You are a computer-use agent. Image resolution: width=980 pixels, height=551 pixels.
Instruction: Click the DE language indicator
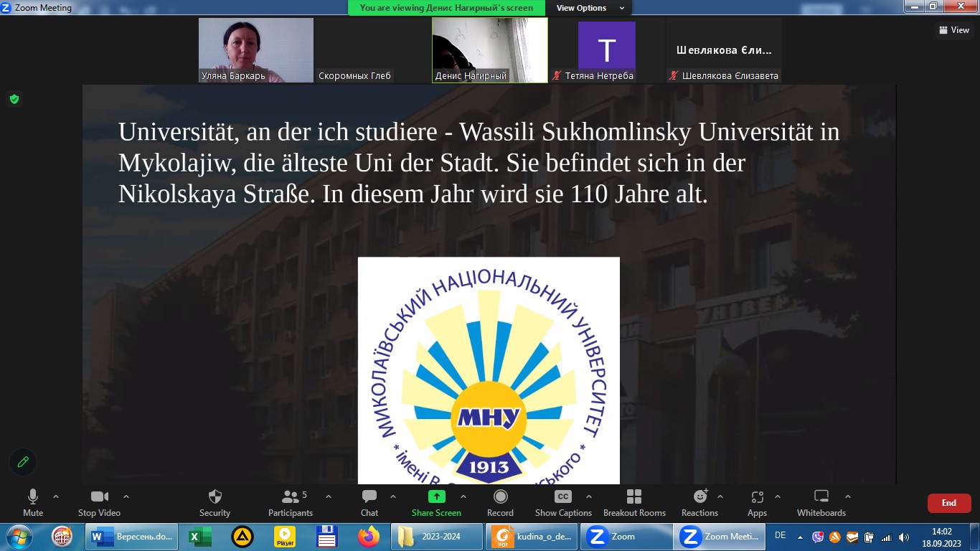pos(781,535)
